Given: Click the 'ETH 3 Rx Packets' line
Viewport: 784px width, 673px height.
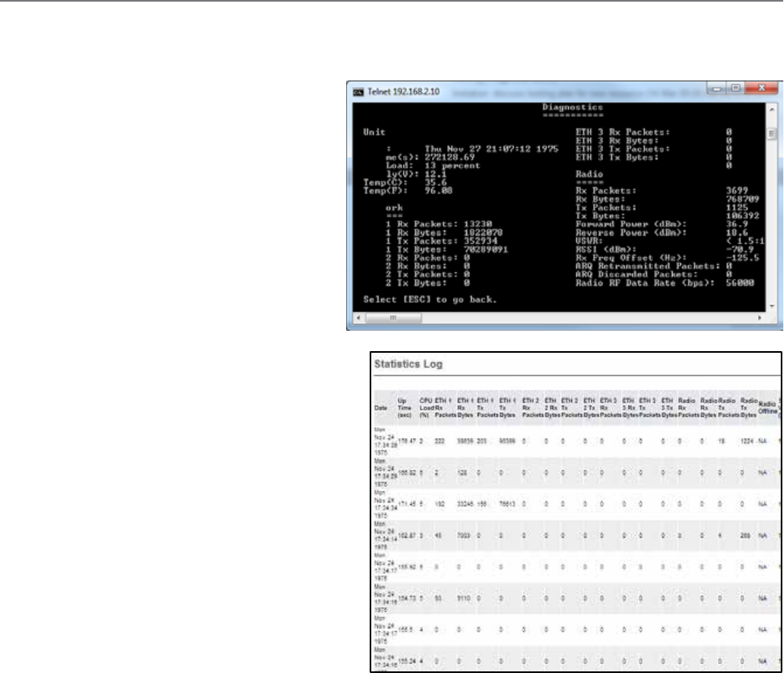Looking at the screenshot, I should pos(654,132).
